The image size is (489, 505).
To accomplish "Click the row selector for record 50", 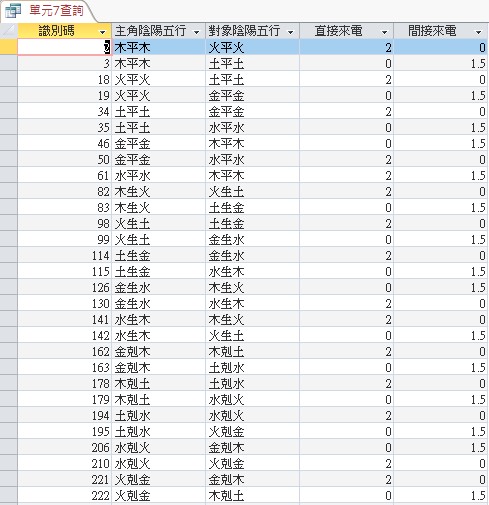I will point(9,159).
